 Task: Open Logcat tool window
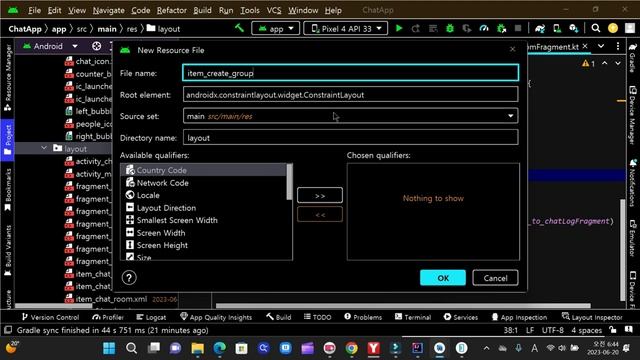tap(151, 317)
